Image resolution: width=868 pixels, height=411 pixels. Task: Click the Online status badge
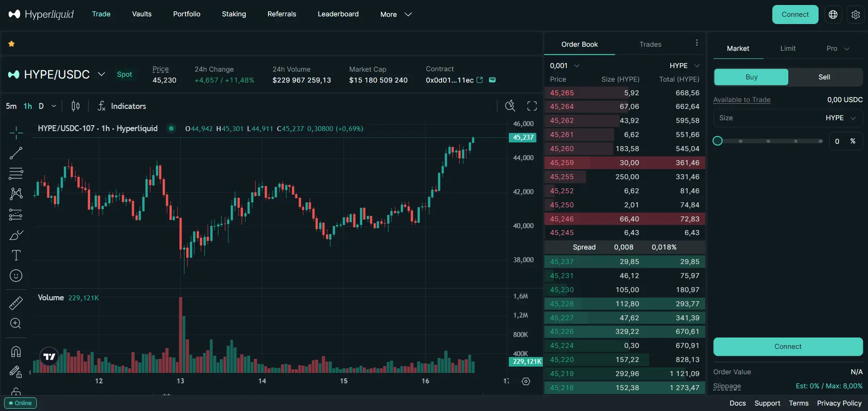tap(20, 403)
